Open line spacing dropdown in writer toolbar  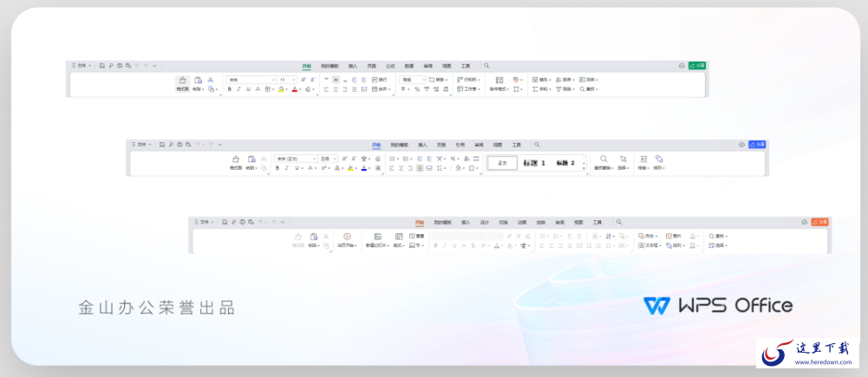tap(441, 168)
